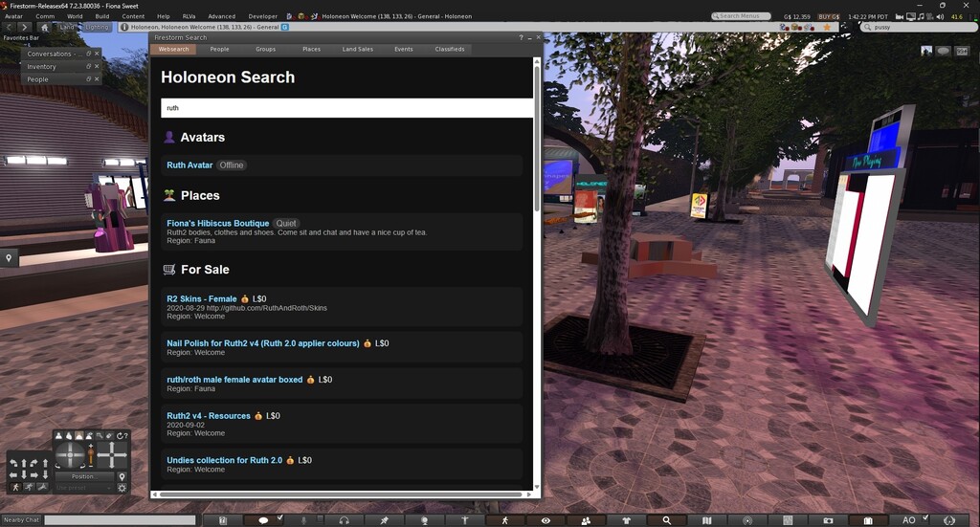Open the world map toolbar icon
Viewport: 980px width, 527px height.
(707, 520)
